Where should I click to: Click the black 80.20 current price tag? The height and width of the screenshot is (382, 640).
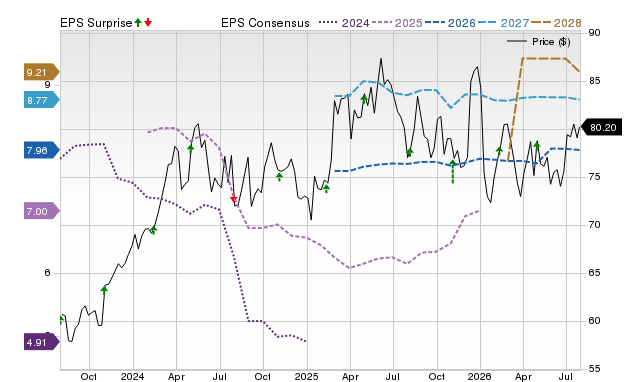point(602,127)
